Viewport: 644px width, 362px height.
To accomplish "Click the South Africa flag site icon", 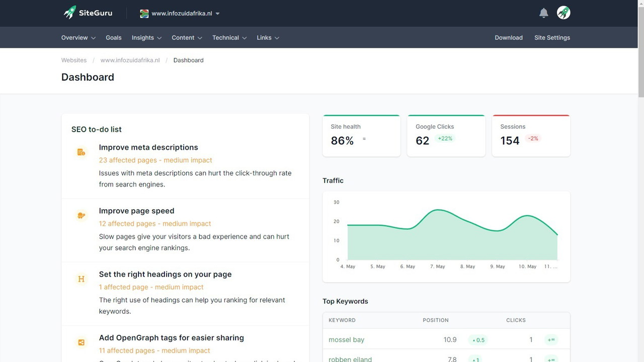I will click(x=144, y=14).
